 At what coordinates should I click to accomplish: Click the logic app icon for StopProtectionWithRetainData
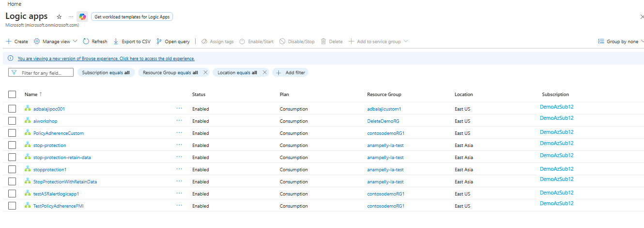click(x=28, y=181)
